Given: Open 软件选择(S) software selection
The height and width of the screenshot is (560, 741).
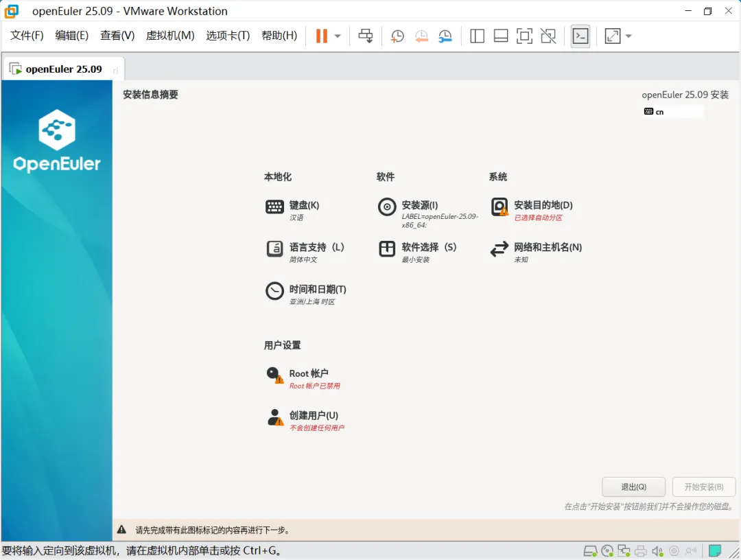Looking at the screenshot, I should coord(417,252).
